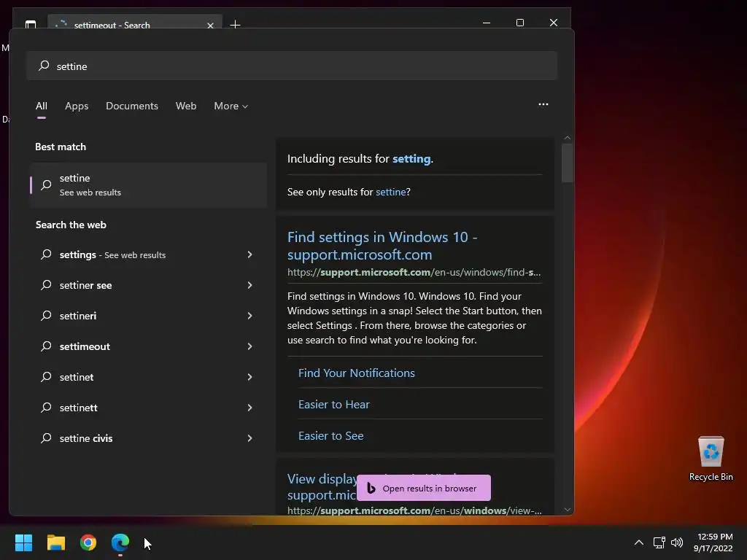Close the 'settimeout - Search' browser tab

[210, 26]
